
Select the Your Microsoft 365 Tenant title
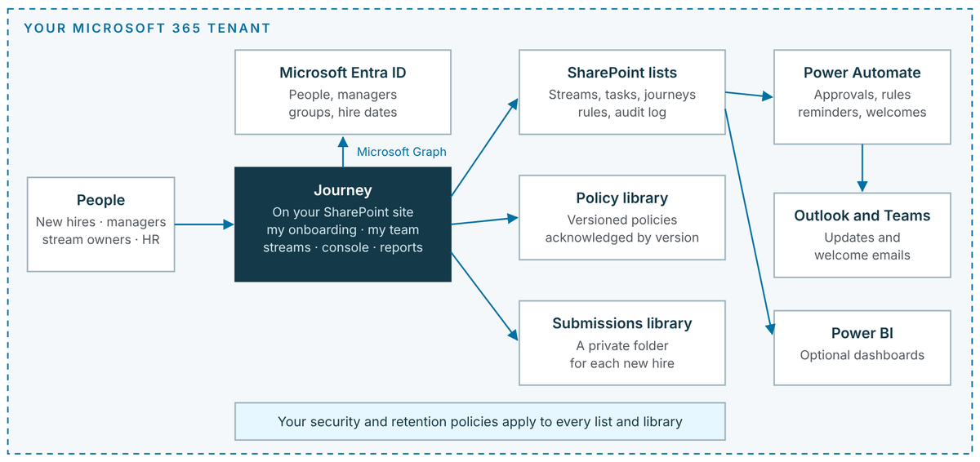(147, 28)
